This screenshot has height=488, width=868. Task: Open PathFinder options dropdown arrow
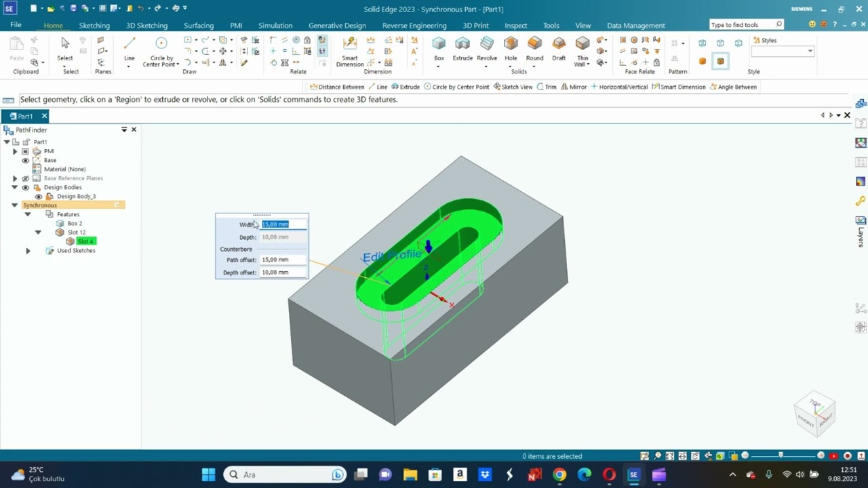pyautogui.click(x=124, y=129)
